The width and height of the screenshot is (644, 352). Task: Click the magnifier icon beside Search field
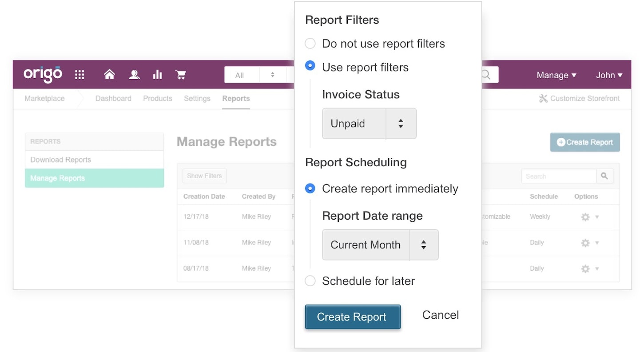pyautogui.click(x=604, y=176)
